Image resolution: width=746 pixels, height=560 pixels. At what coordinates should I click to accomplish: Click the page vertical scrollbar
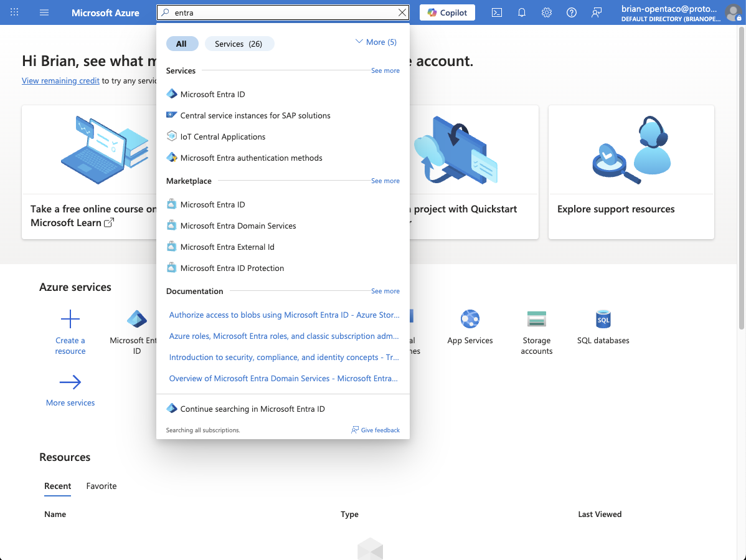(741, 178)
